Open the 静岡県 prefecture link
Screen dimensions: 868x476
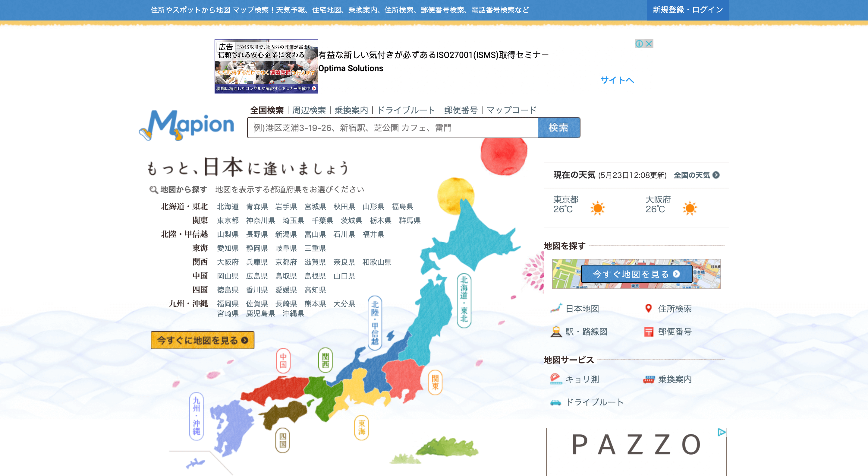[257, 248]
